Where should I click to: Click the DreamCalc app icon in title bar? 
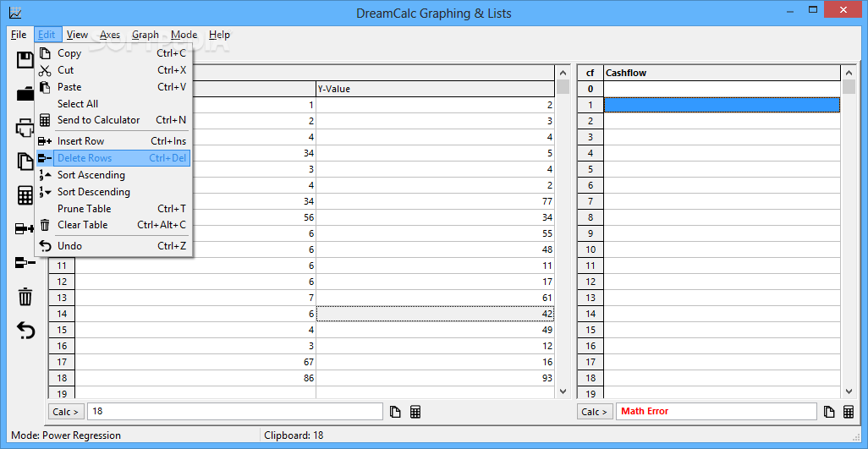(x=15, y=12)
